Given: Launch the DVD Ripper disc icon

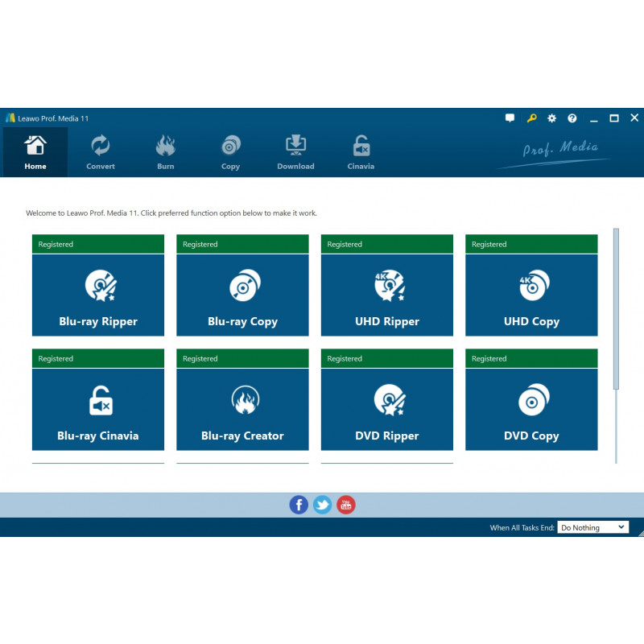Looking at the screenshot, I should (390, 399).
